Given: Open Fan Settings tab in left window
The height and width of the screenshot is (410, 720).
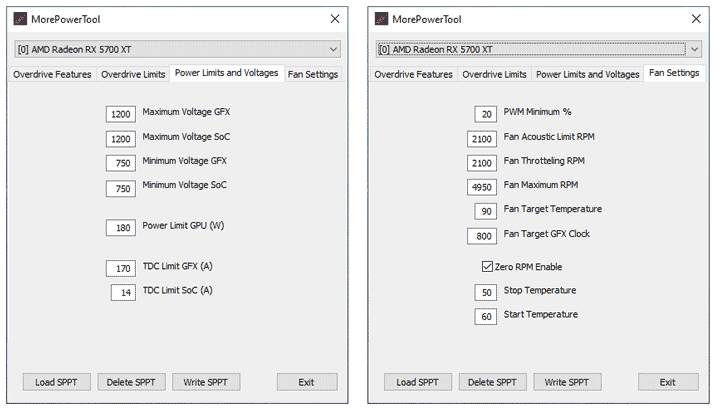Looking at the screenshot, I should click(313, 74).
